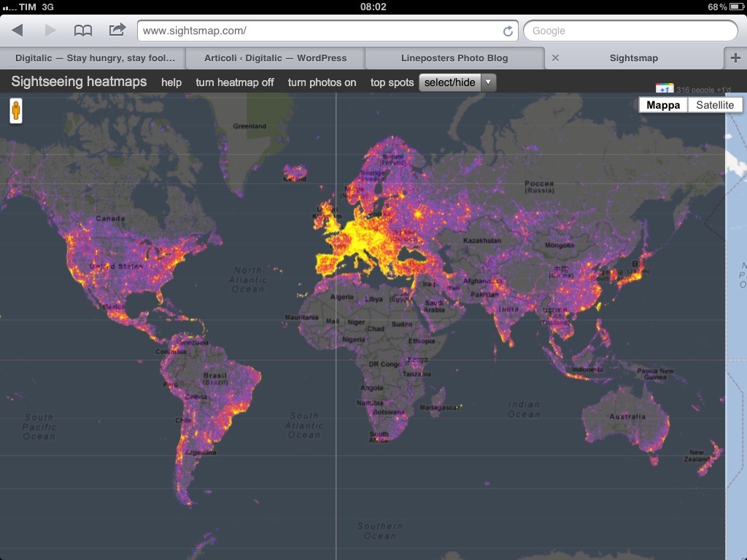
Task: Click the TIM 3G carrier indicator
Action: 28,7
